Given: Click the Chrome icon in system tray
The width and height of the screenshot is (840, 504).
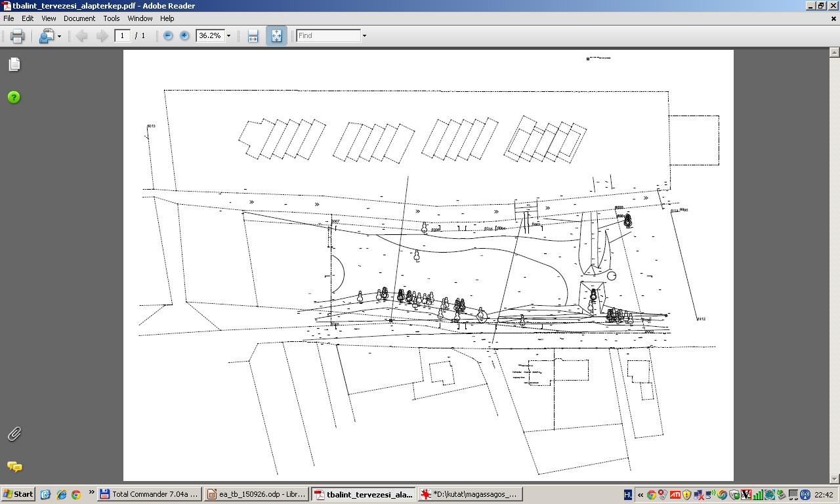Looking at the screenshot, I should point(652,495).
